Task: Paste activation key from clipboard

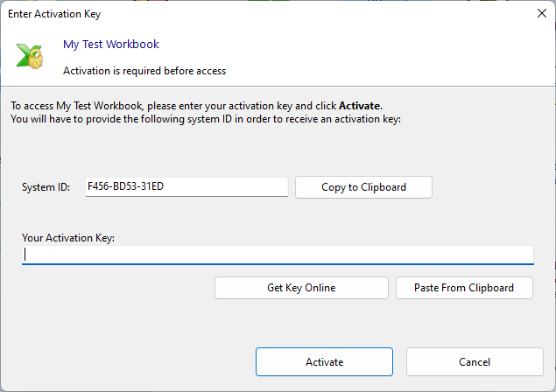Action: pos(464,288)
